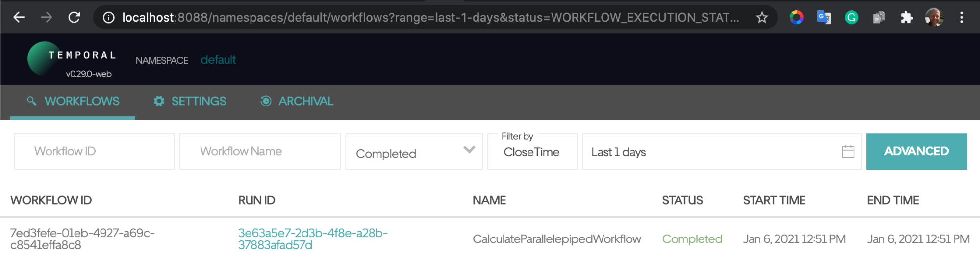
Task: Open the Last 1 days range selector
Action: 711,152
